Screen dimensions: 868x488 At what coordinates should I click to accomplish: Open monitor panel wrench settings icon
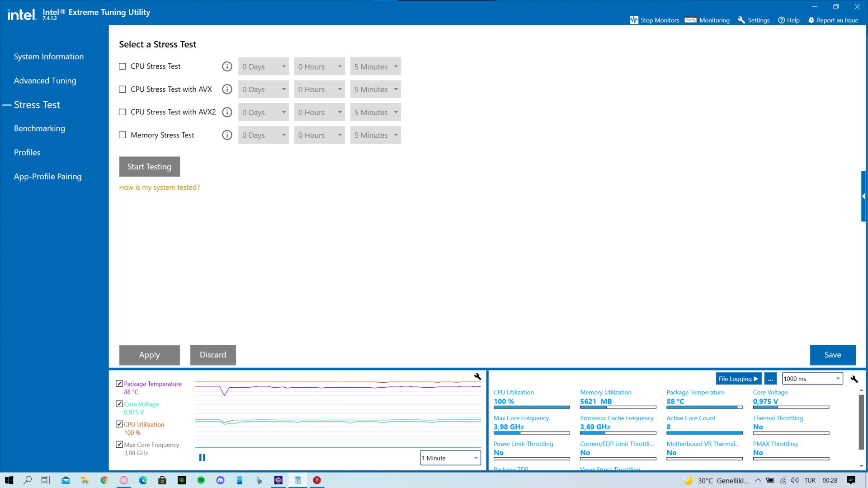854,379
